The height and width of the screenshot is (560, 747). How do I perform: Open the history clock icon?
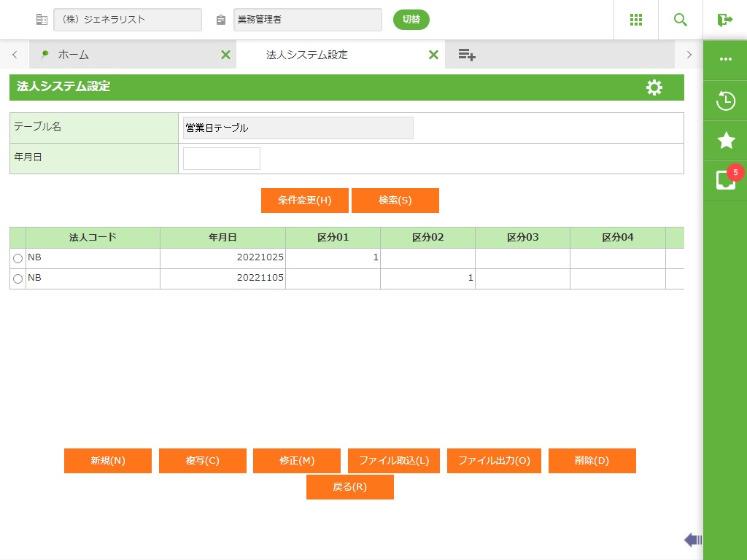pyautogui.click(x=725, y=101)
